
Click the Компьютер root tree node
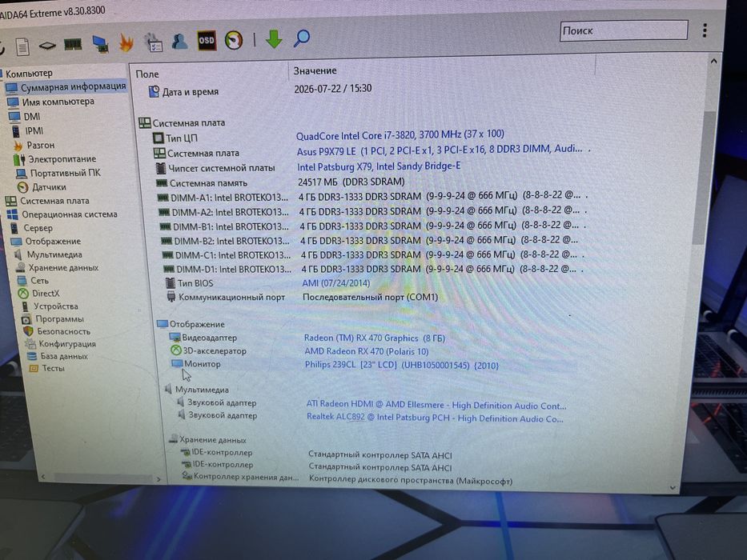(28, 74)
